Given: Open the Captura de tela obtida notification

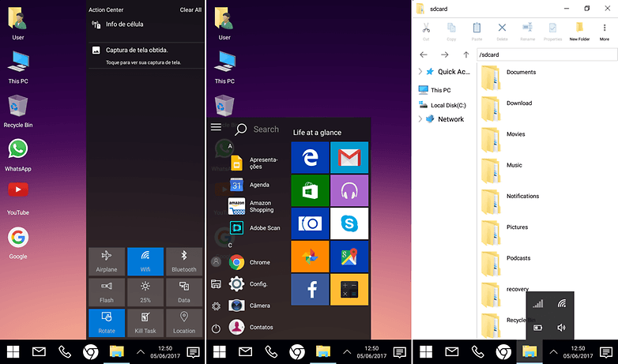Looking at the screenshot, I should [146, 55].
